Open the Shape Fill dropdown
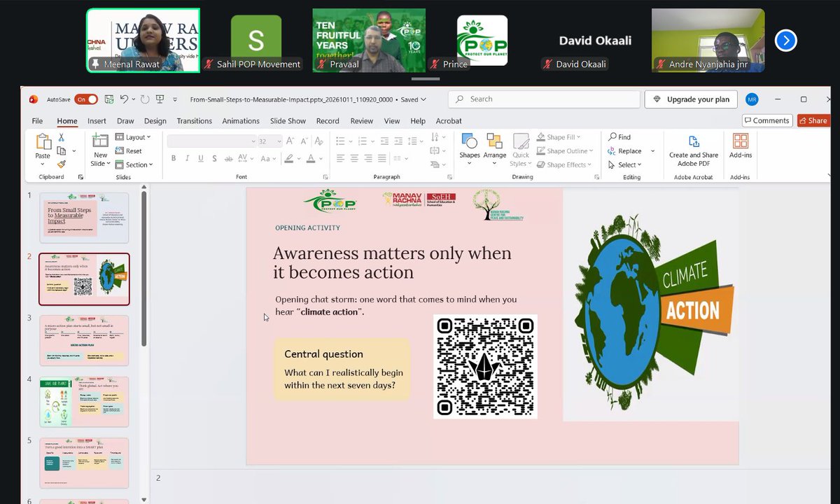 (x=559, y=137)
